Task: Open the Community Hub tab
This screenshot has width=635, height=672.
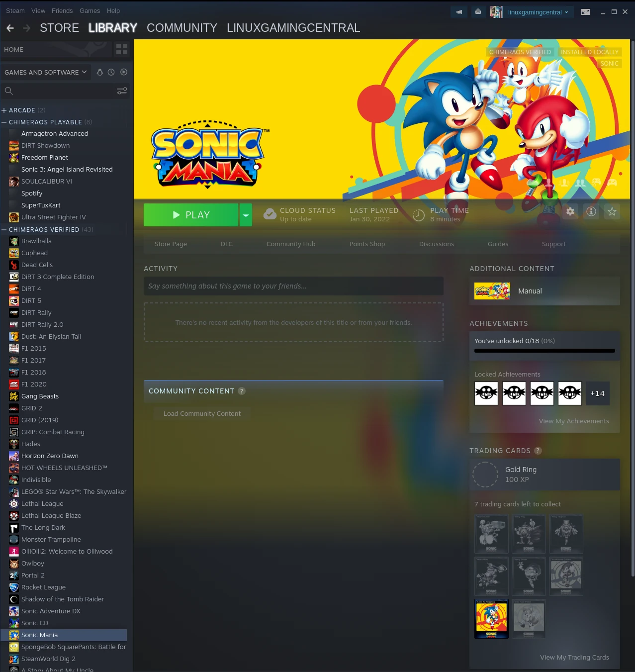Action: pyautogui.click(x=291, y=244)
